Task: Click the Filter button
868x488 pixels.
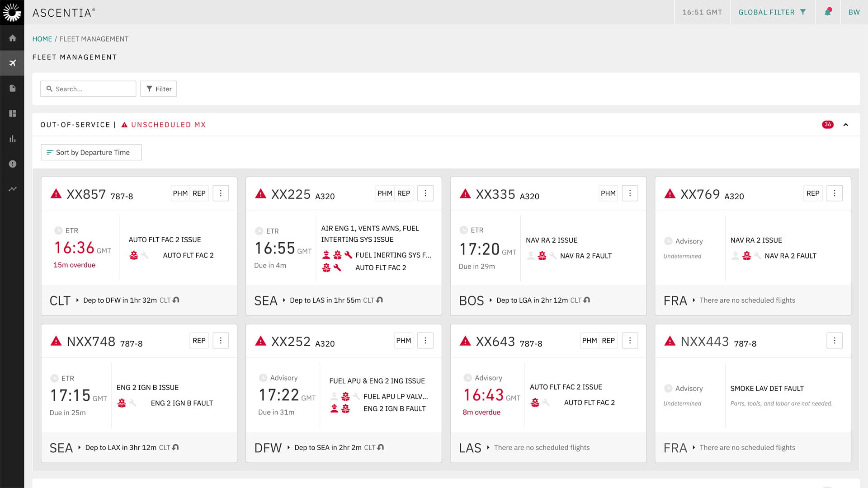Action: pos(158,89)
